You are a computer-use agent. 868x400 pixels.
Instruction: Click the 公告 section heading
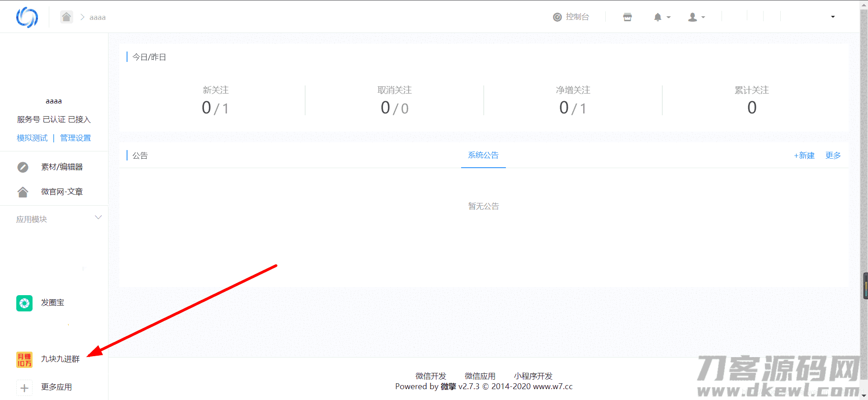[x=140, y=155]
